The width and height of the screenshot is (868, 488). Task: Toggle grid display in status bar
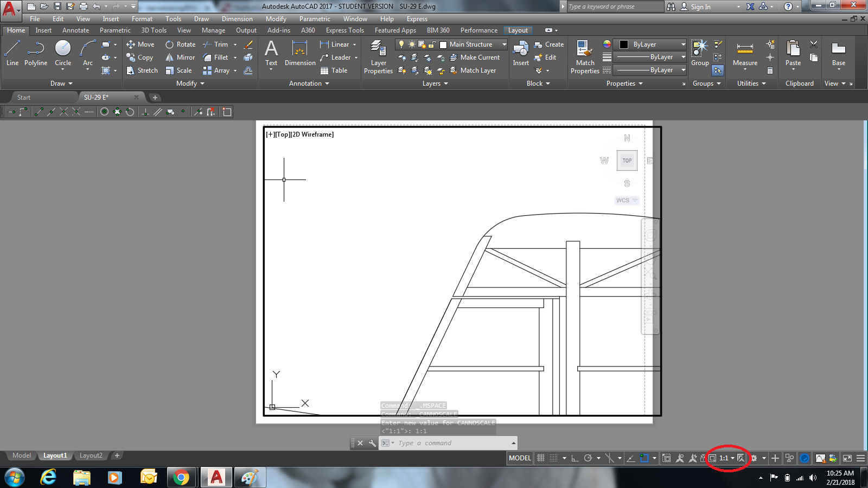(541, 458)
